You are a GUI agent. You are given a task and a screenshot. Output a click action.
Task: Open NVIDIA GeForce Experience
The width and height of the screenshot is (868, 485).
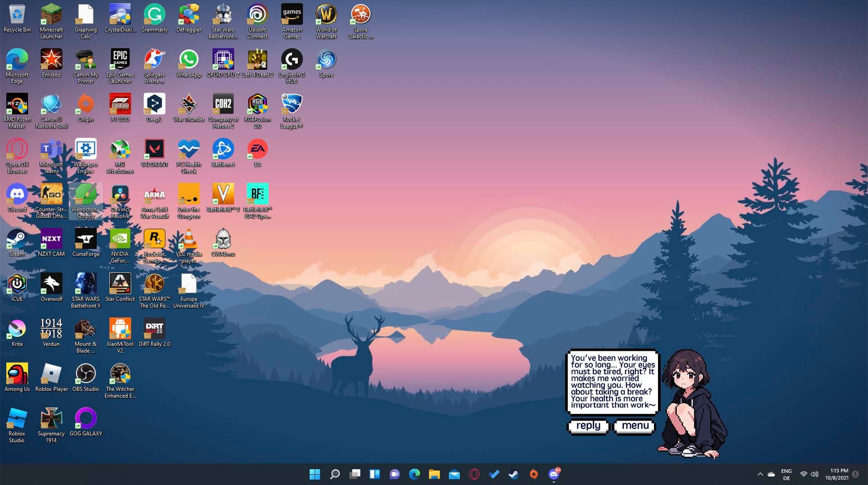coord(119,239)
